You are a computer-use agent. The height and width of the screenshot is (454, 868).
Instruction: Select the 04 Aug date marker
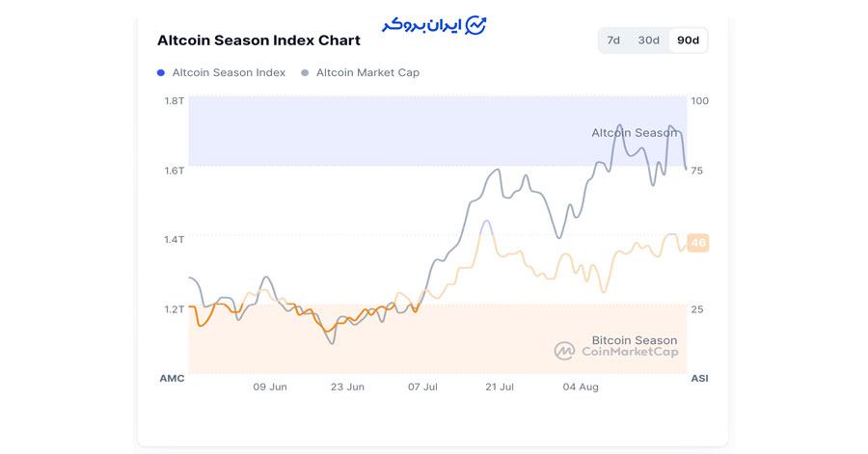(x=581, y=387)
